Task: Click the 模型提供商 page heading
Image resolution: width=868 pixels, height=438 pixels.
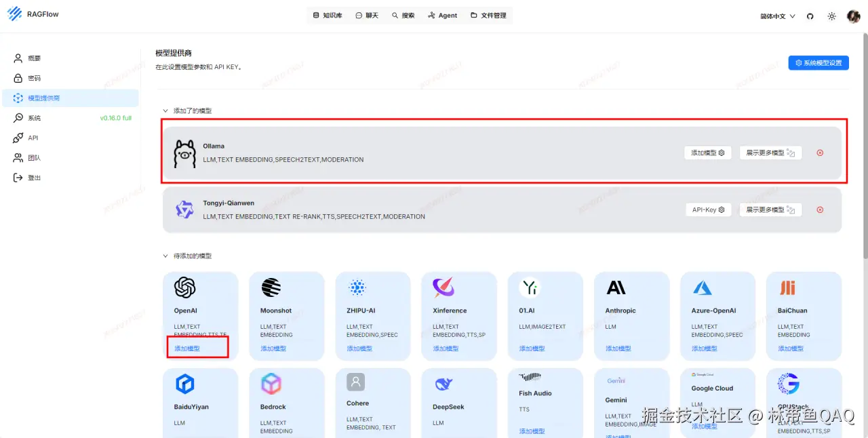Action: [x=174, y=53]
